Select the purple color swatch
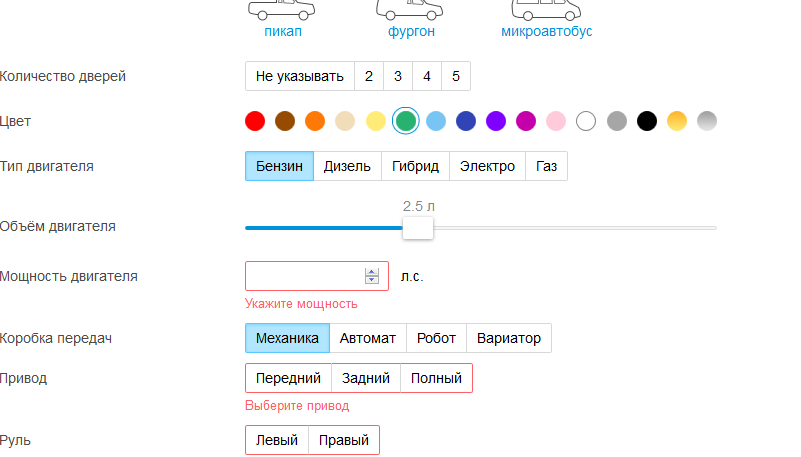801x457 pixels. [x=496, y=121]
